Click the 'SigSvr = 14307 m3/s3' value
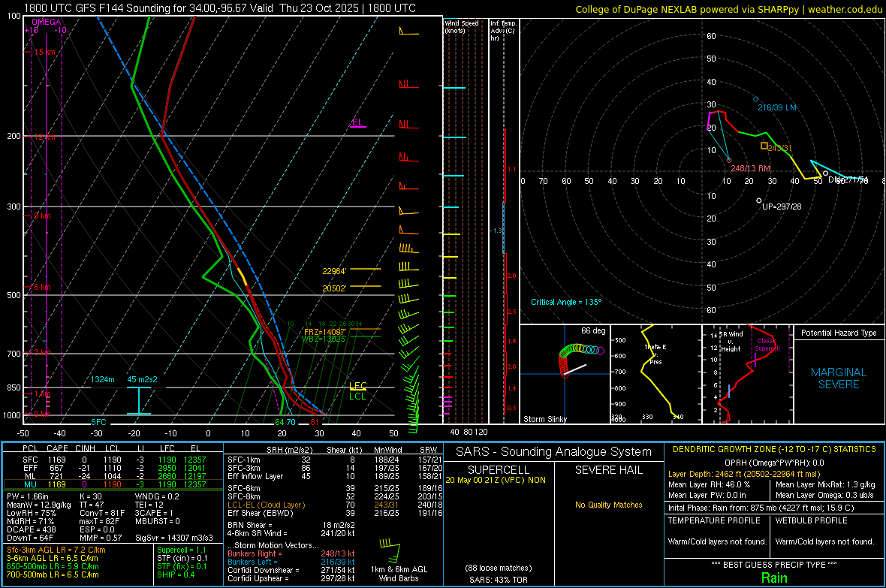The image size is (886, 588). tap(174, 538)
